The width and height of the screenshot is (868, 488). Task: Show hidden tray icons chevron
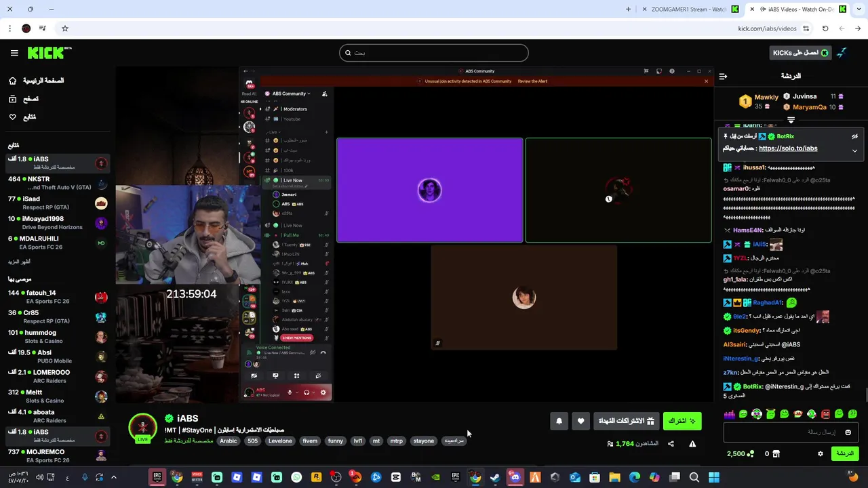(114, 477)
